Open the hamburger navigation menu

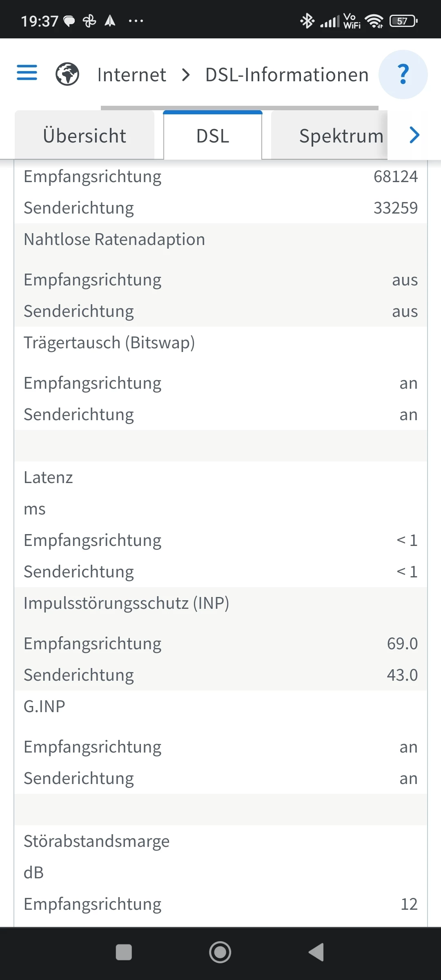point(27,73)
